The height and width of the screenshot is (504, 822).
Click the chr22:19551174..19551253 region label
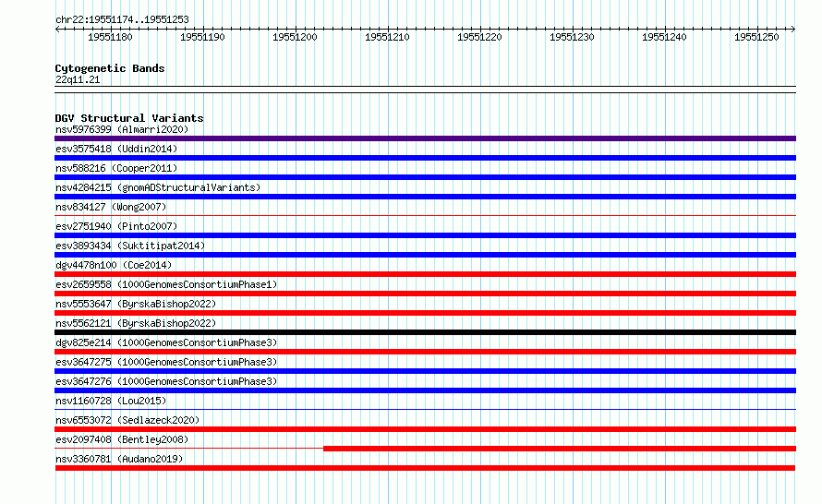[122, 20]
